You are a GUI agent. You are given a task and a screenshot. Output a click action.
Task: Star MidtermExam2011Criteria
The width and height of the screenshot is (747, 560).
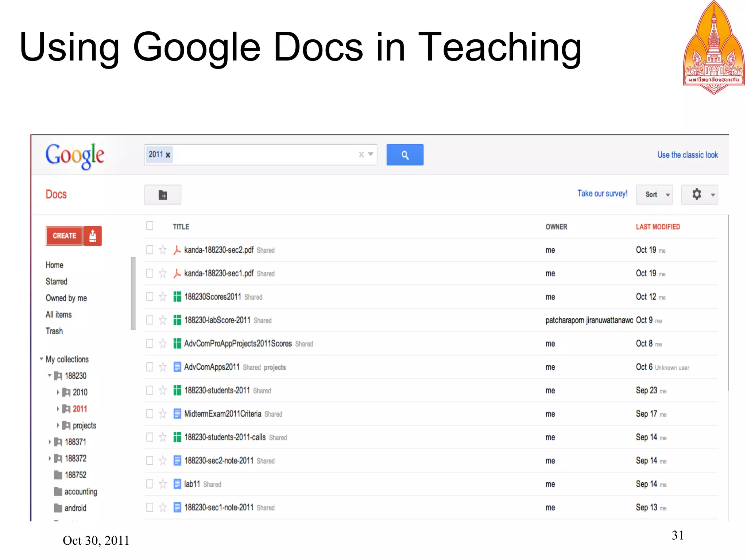[x=163, y=414]
